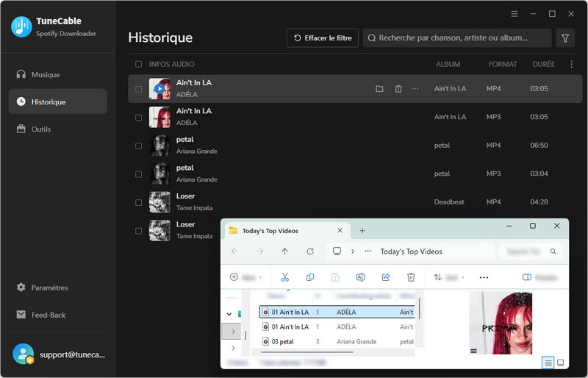Cut the selected file in Explorer
The height and width of the screenshot is (378, 588).
pos(285,277)
